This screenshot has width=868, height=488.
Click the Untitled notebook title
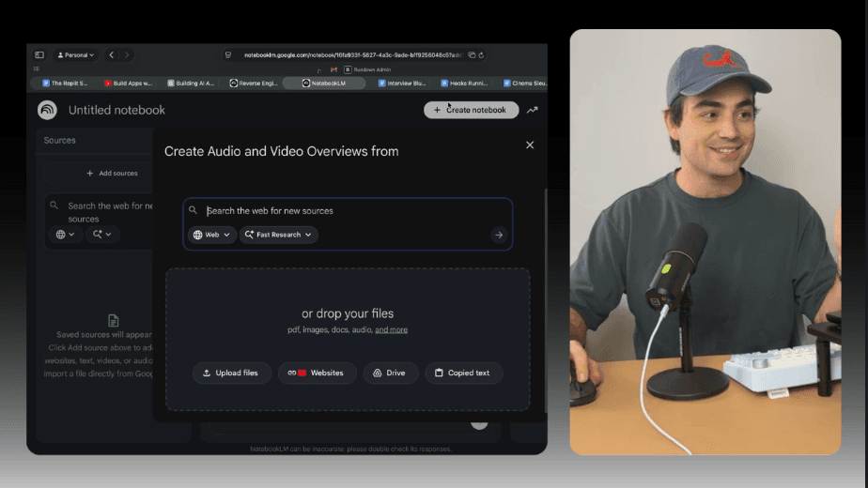tap(116, 110)
